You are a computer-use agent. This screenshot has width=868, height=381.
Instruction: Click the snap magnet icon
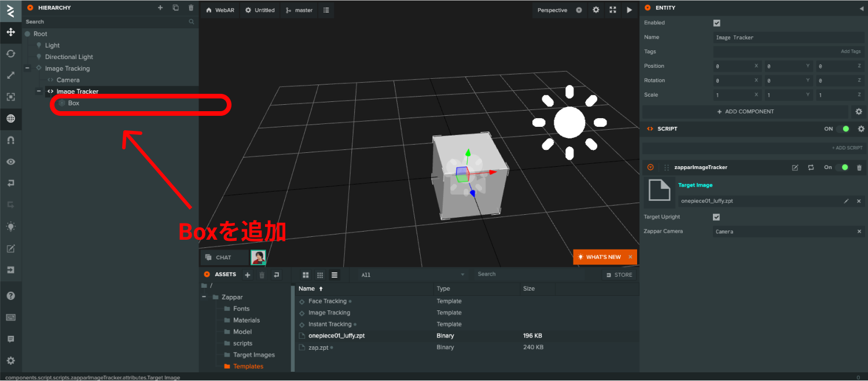pyautogui.click(x=10, y=140)
